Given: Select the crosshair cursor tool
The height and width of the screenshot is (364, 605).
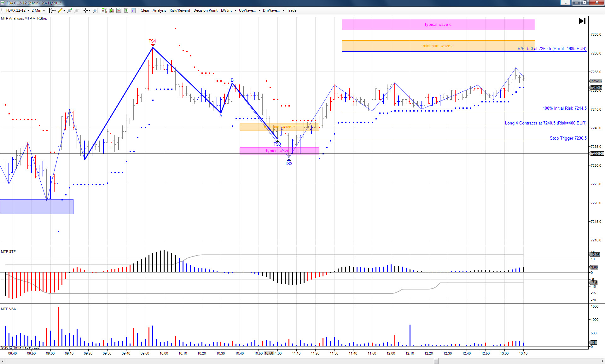Looking at the screenshot, I should [85, 10].
